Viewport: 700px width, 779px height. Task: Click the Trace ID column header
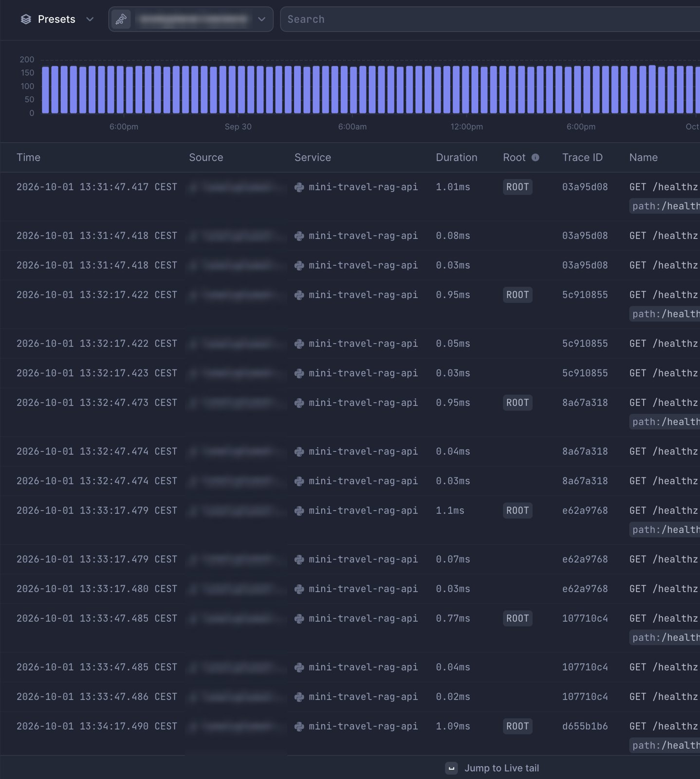(582, 157)
